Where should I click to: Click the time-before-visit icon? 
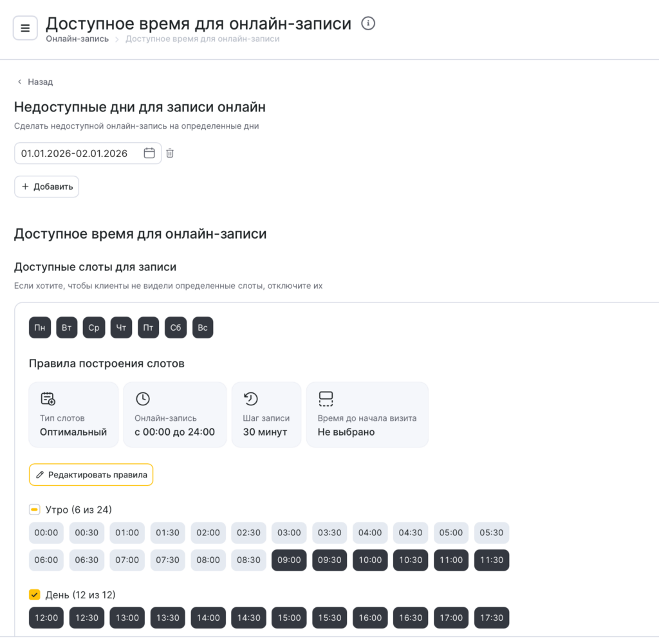point(326,399)
